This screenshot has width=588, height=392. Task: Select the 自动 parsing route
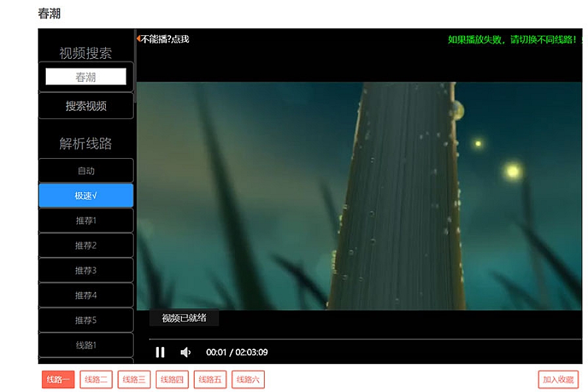click(86, 171)
